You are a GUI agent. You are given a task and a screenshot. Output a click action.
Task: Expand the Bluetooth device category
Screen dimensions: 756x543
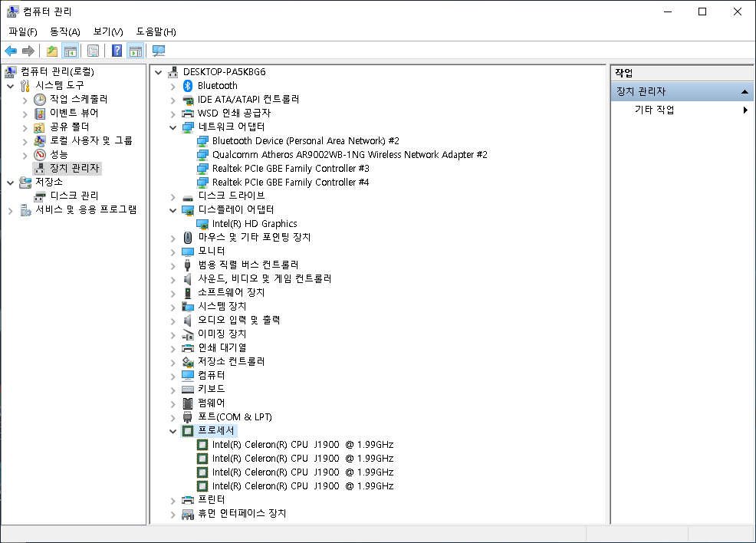172,85
